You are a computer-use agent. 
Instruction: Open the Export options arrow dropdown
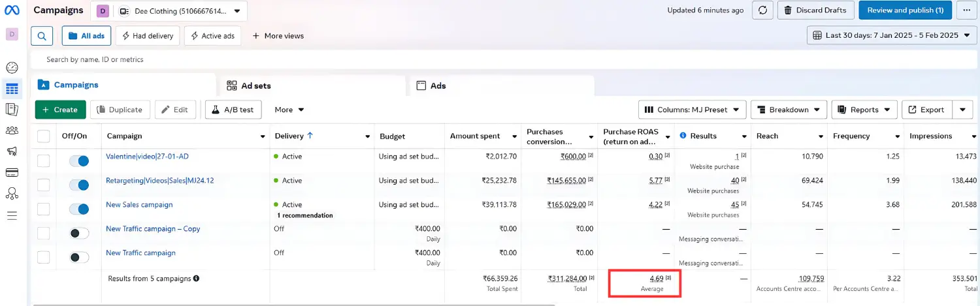(962, 110)
